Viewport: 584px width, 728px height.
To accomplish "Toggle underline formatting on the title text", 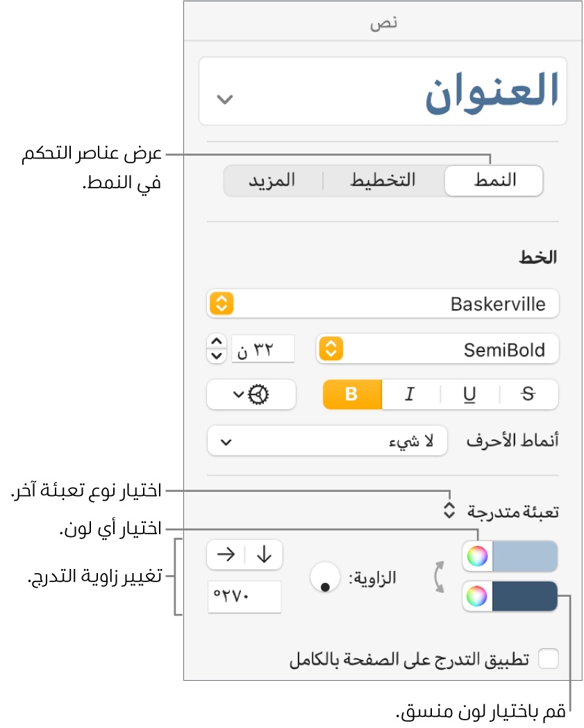I will [469, 395].
